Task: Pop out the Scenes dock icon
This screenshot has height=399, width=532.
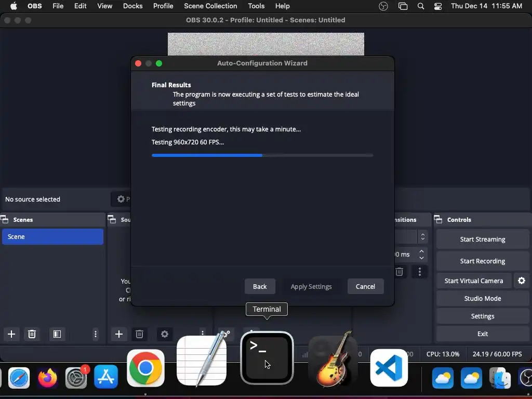Action: pos(4,220)
